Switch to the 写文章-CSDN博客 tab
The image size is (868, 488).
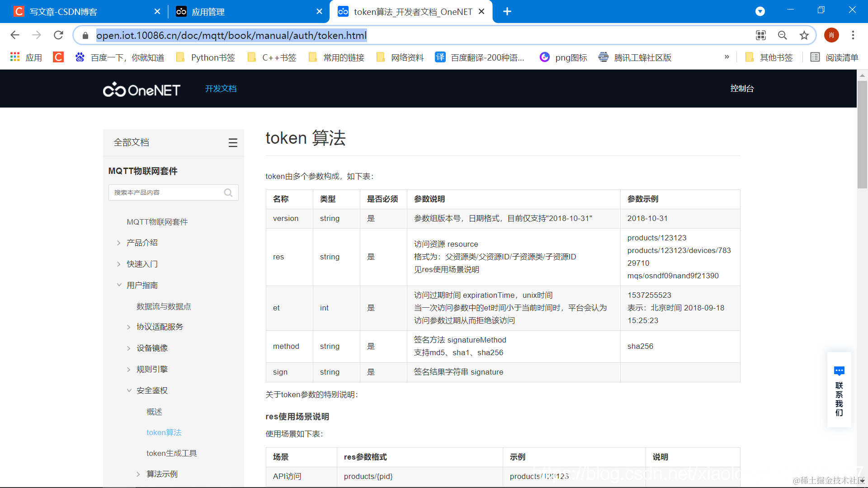[x=63, y=12]
